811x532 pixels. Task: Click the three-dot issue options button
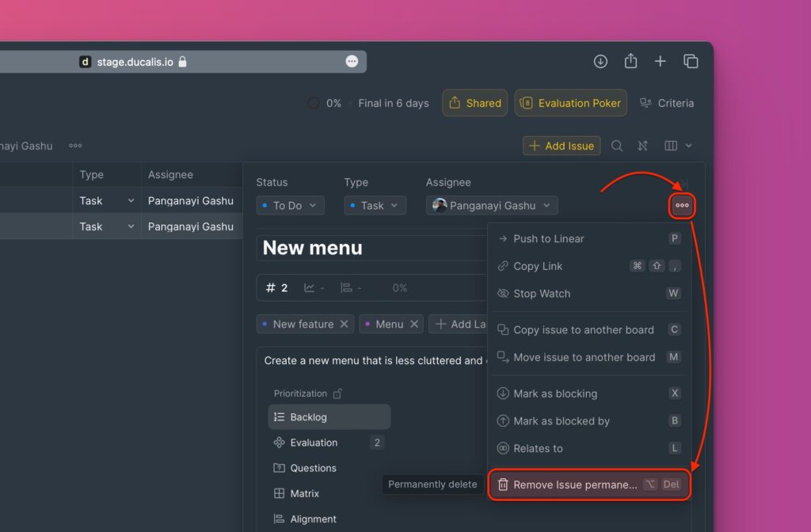click(x=682, y=206)
